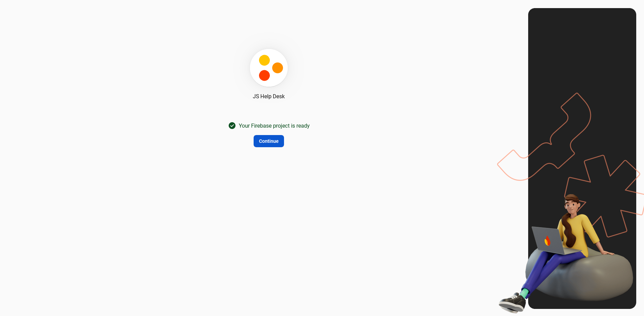
Task: Click the Firebase flame logo on laptop
Action: click(547, 241)
